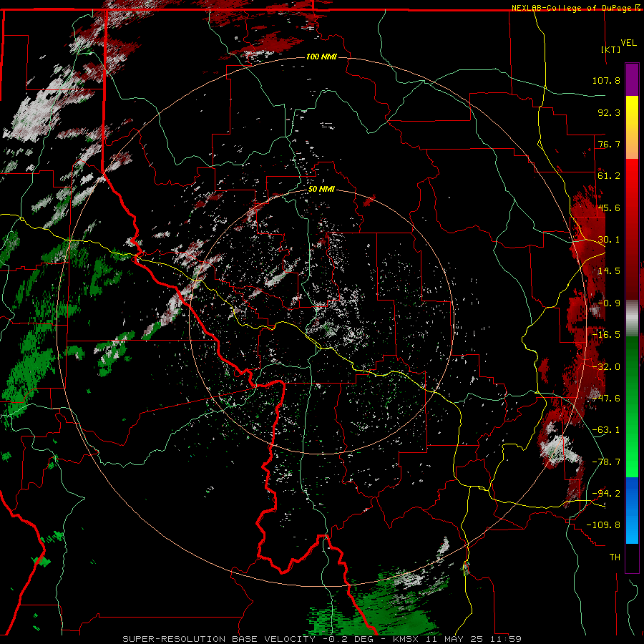Pick the blue segment near -94.2
Screen dimensions: 644x644
[x=632, y=493]
